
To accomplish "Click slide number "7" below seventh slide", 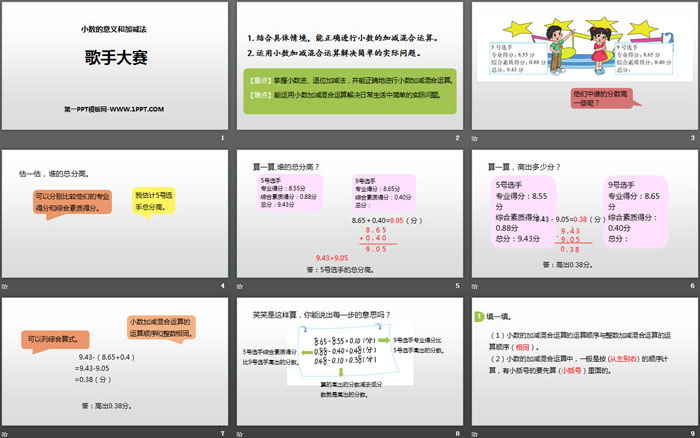I will (x=223, y=434).
